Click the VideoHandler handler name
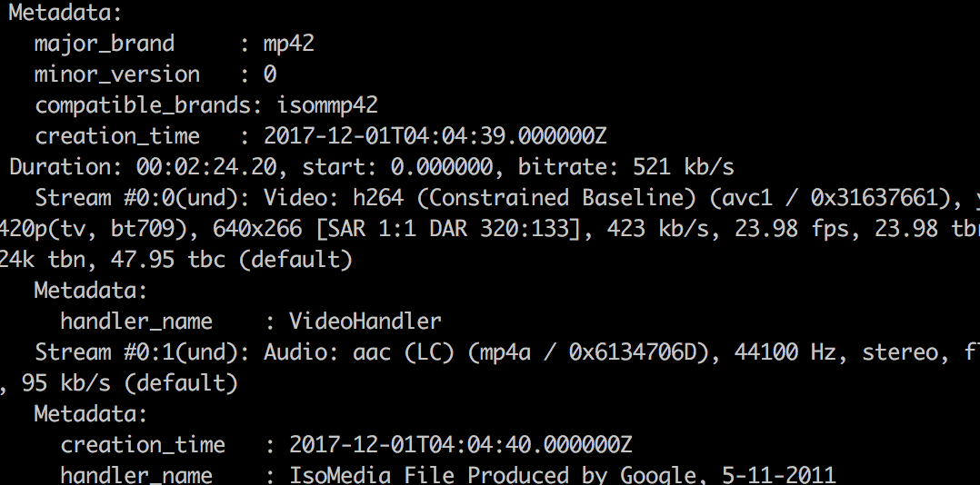The width and height of the screenshot is (980, 485). click(x=365, y=322)
